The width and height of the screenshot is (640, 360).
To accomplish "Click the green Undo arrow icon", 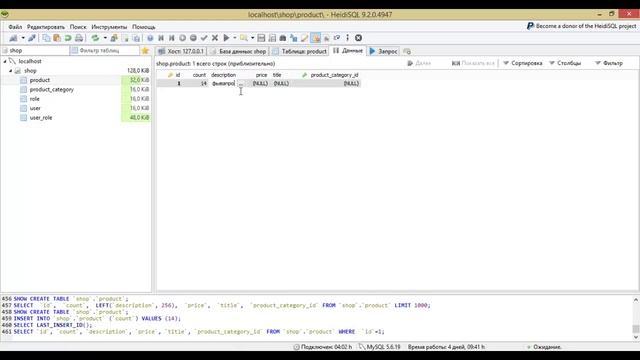I will coord(68,38).
